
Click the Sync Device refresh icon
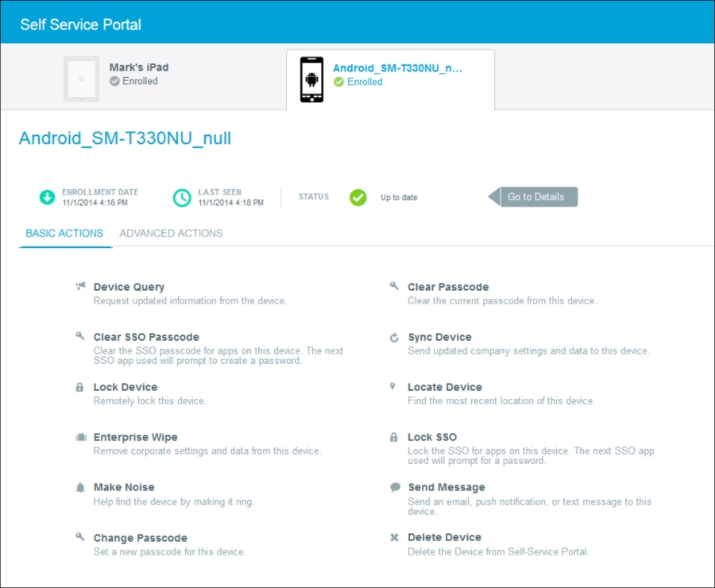(x=394, y=338)
